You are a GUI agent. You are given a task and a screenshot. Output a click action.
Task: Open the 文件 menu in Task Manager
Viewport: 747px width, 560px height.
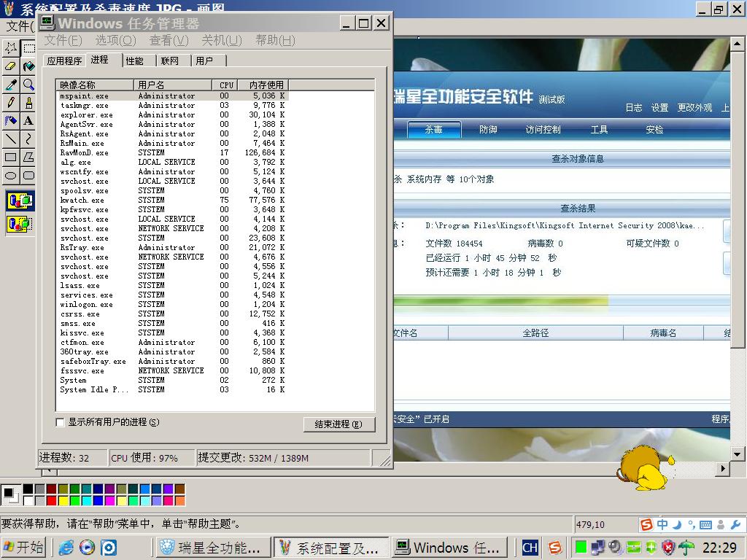coord(63,41)
